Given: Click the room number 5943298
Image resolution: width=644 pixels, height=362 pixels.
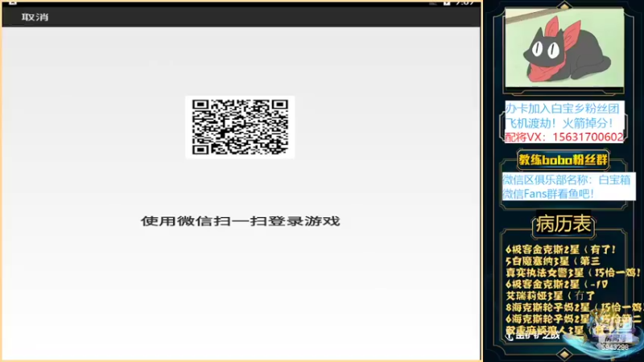Looking at the screenshot, I should pyautogui.click(x=615, y=348).
